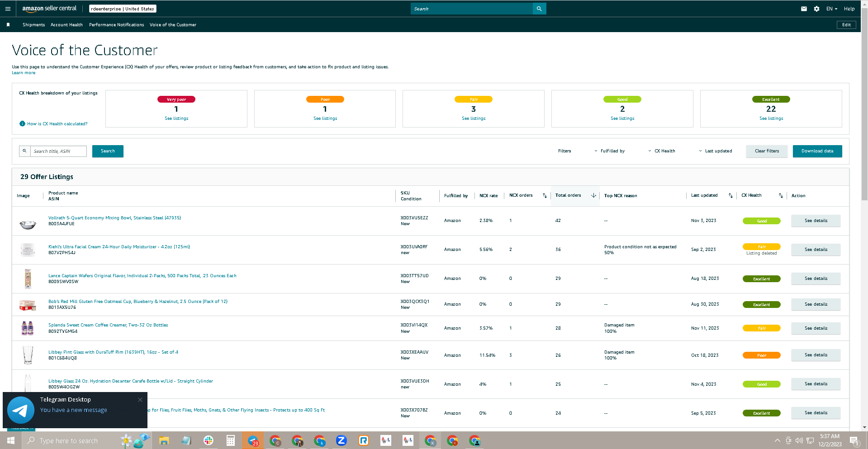Click the top search magnifier button
The width and height of the screenshot is (868, 449).
point(539,9)
